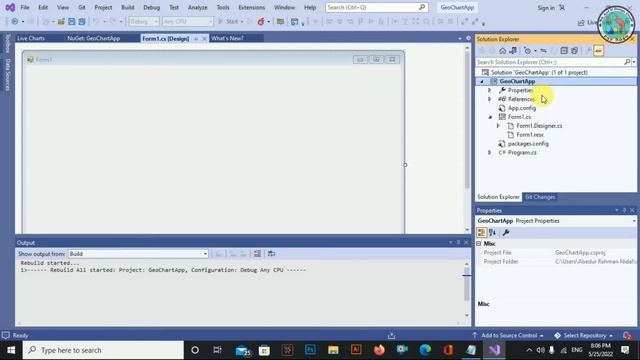Open GeoChartApp Project Properties object dropdown
Image resolution: width=640 pixels, height=360 pixels.
633,221
